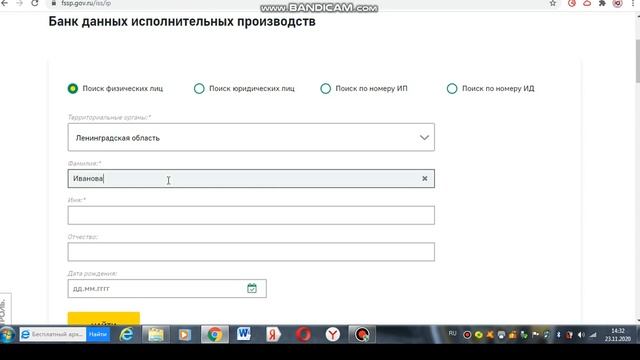Bookmark page with the star icon

(x=553, y=3)
